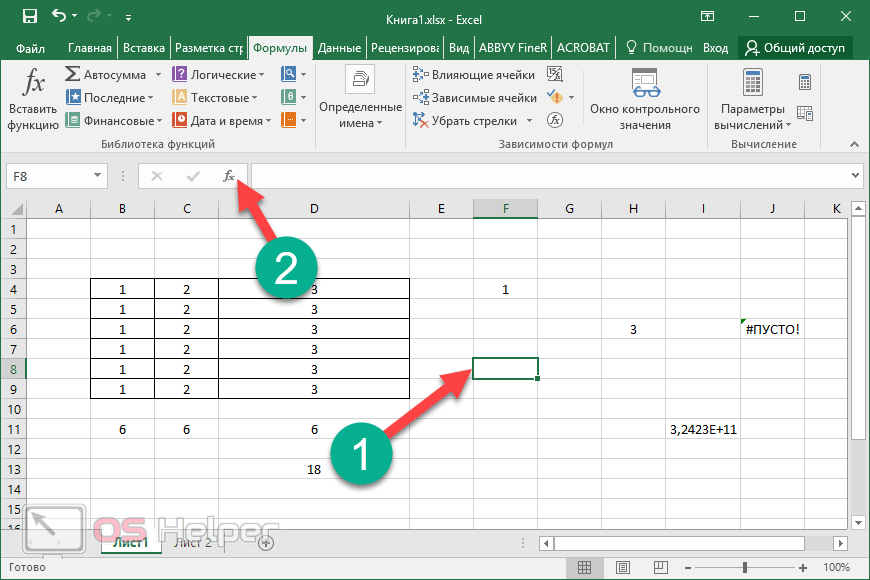This screenshot has height=580, width=870.
Task: Click the Insert Function (Вставить функцию) ribbon button
Action: 33,100
